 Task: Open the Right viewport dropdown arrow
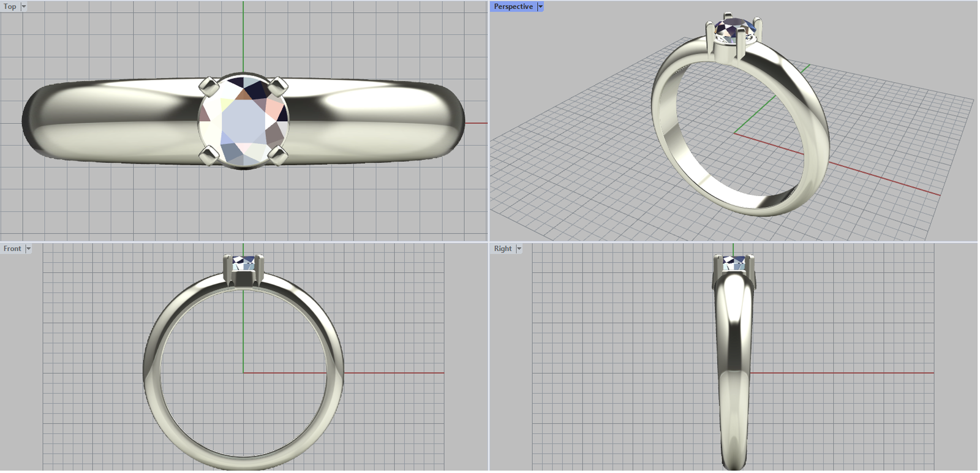click(519, 249)
